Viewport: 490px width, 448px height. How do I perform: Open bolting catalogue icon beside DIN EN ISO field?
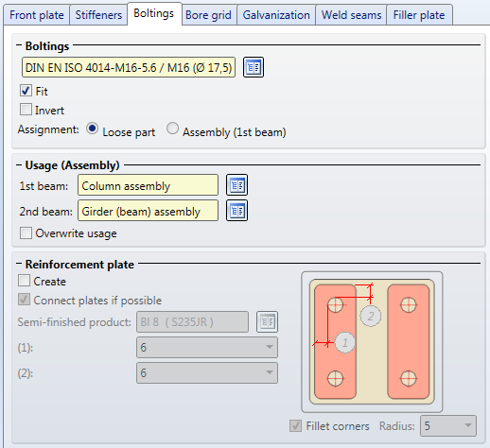pyautogui.click(x=254, y=67)
